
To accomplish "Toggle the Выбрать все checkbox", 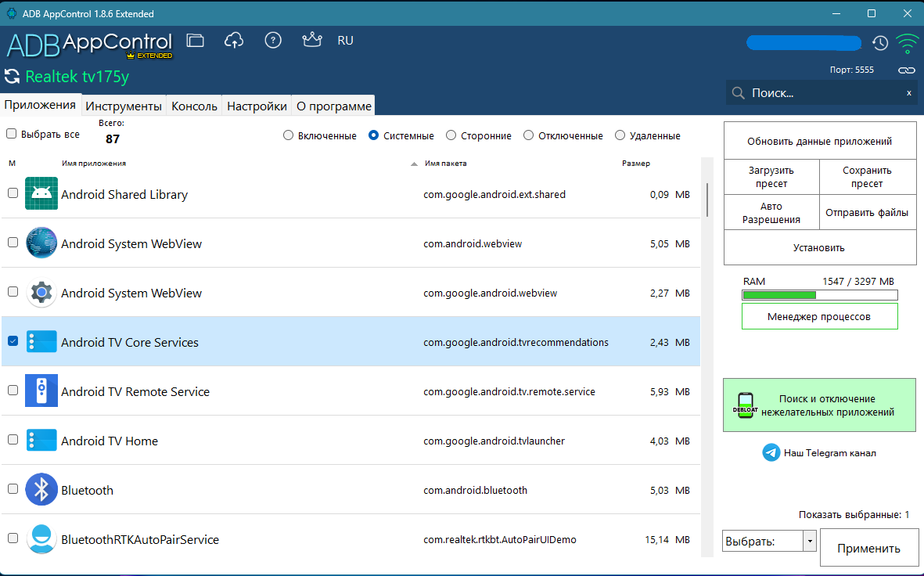I will [x=11, y=134].
